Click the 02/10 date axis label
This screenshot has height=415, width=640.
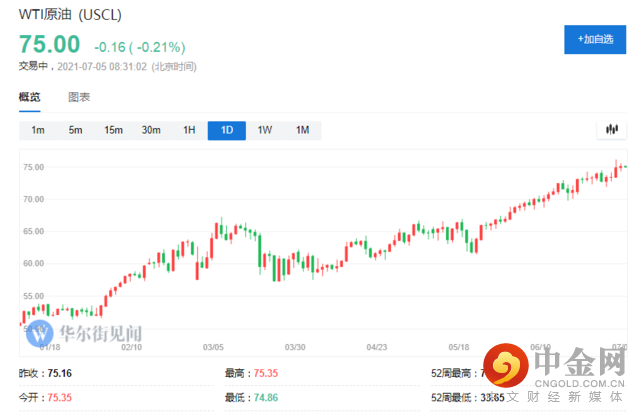click(131, 347)
